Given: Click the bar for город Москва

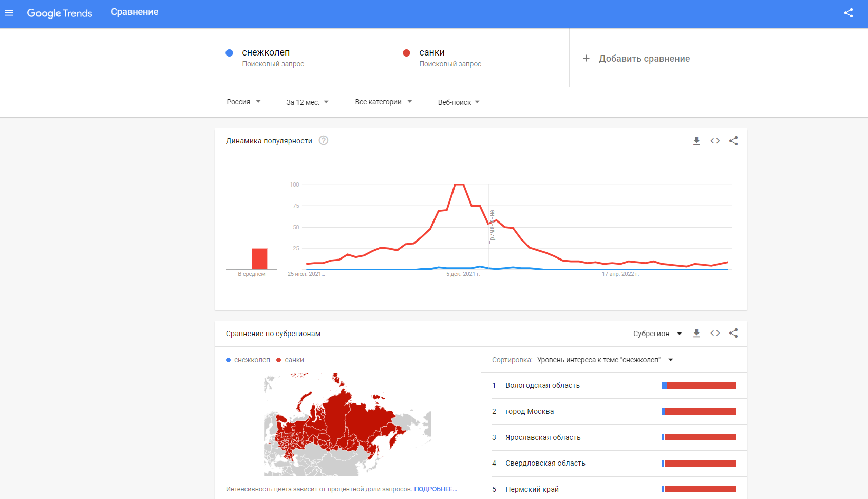Looking at the screenshot, I should [699, 412].
